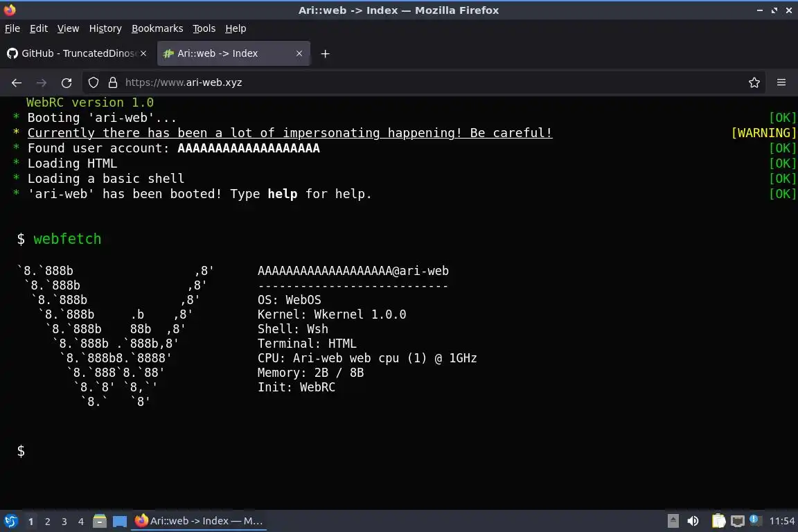The width and height of the screenshot is (798, 532).
Task: Switch to workspace 1
Action: click(x=31, y=522)
